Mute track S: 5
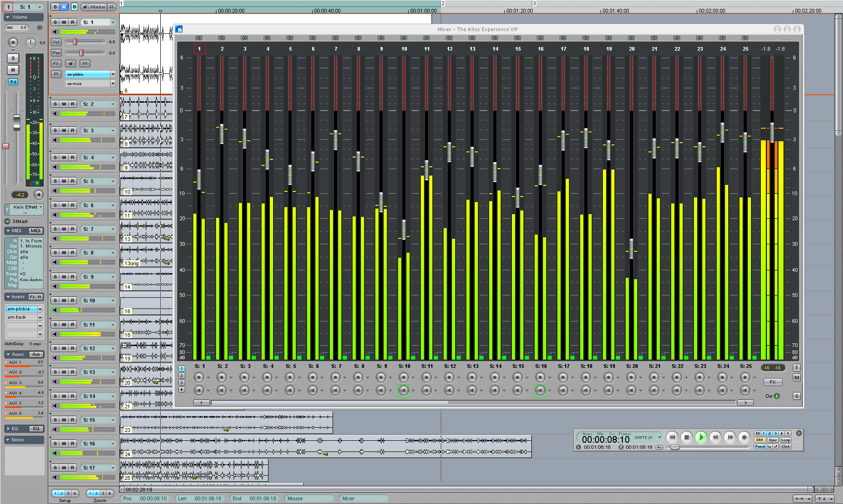This screenshot has width=843, height=504. pyautogui.click(x=64, y=181)
